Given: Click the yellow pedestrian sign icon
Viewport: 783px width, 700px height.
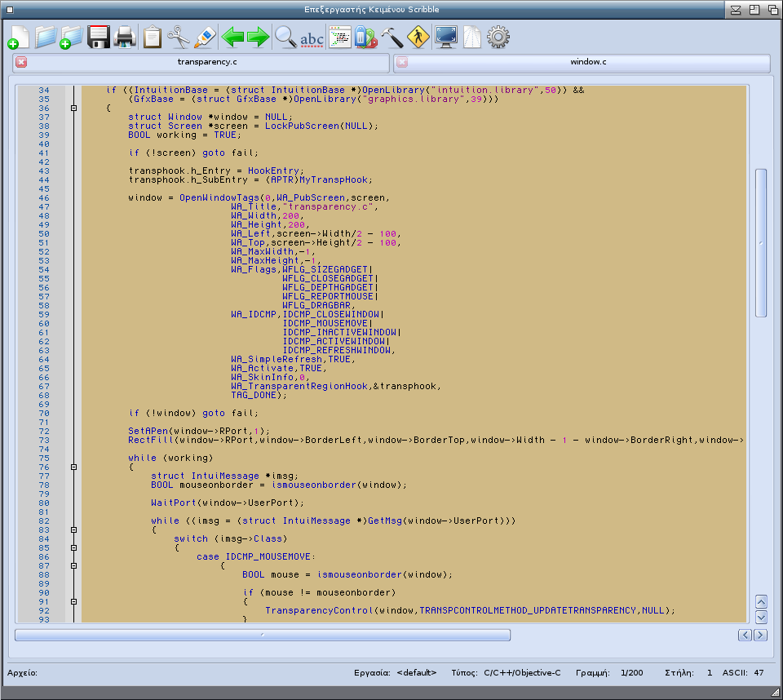Looking at the screenshot, I should (418, 37).
